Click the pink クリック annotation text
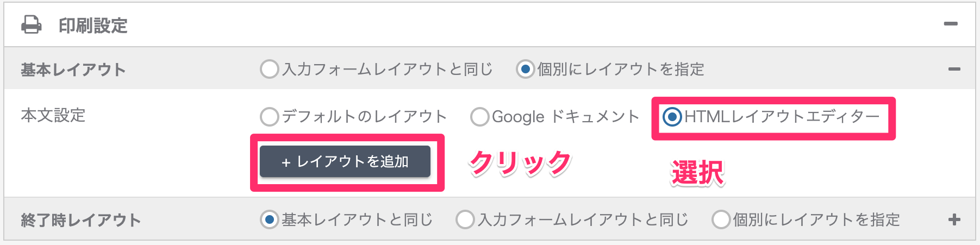 [520, 163]
